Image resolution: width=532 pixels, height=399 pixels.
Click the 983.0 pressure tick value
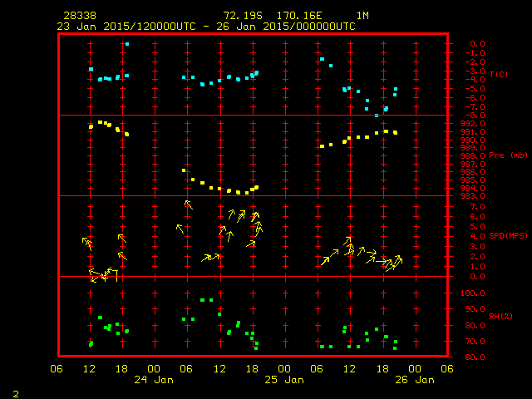click(x=473, y=196)
